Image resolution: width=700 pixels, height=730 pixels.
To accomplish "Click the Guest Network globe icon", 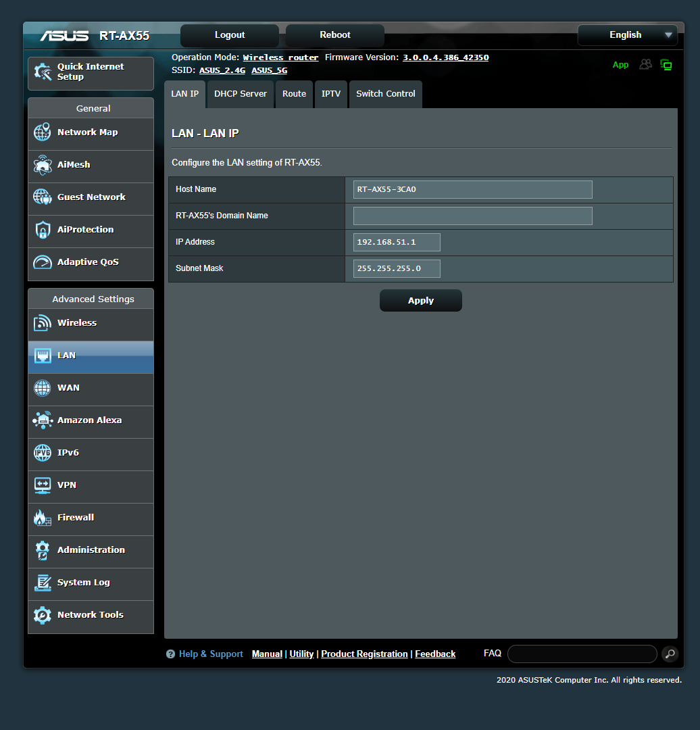I will pos(43,197).
